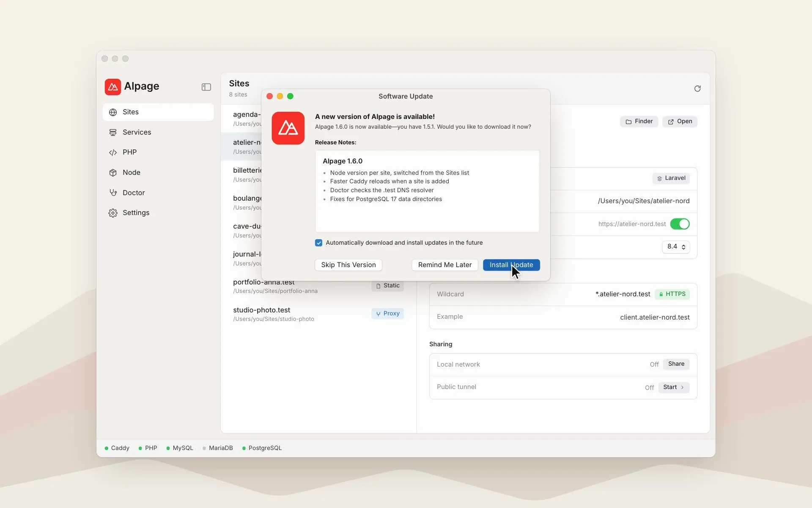This screenshot has width=812, height=508.
Task: Open the Sites section in the sidebar
Action: [158, 112]
